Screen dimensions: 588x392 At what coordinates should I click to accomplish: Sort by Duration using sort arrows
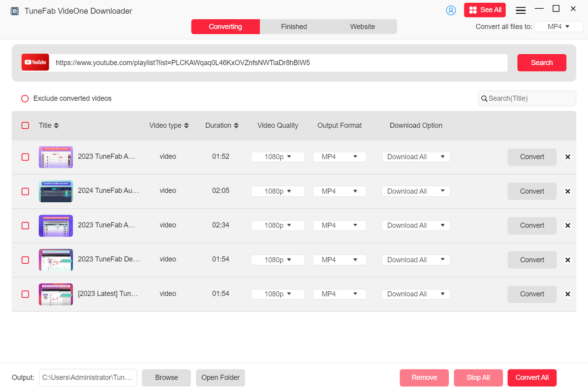236,125
